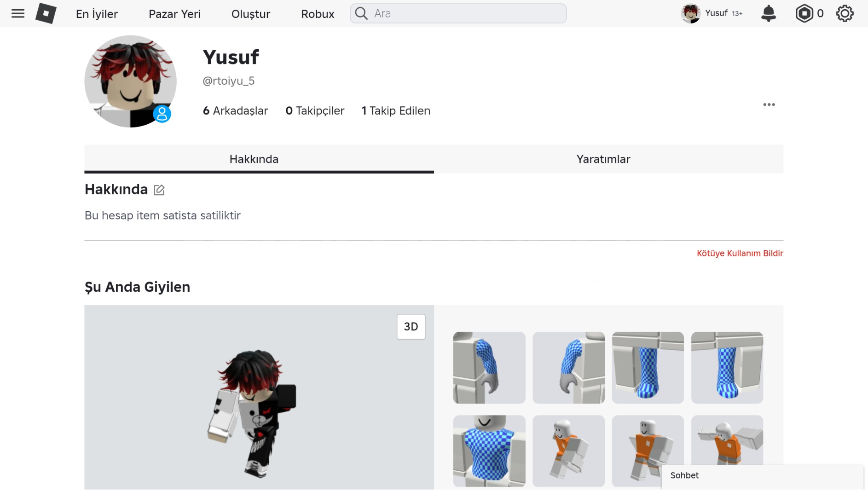Select the blue checkered torso item thumbnail
This screenshot has height=497, width=868.
(489, 451)
